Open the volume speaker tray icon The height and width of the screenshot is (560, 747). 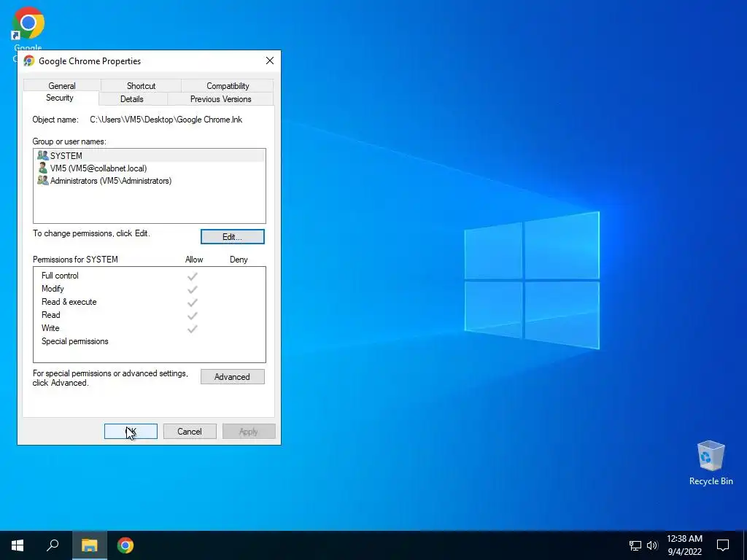[652, 545]
